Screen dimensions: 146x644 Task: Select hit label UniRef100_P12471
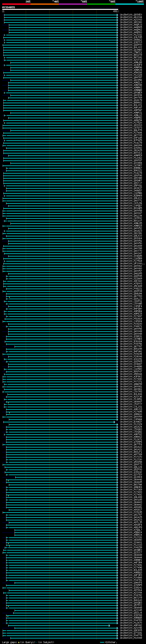pyautogui.click(x=131, y=439)
